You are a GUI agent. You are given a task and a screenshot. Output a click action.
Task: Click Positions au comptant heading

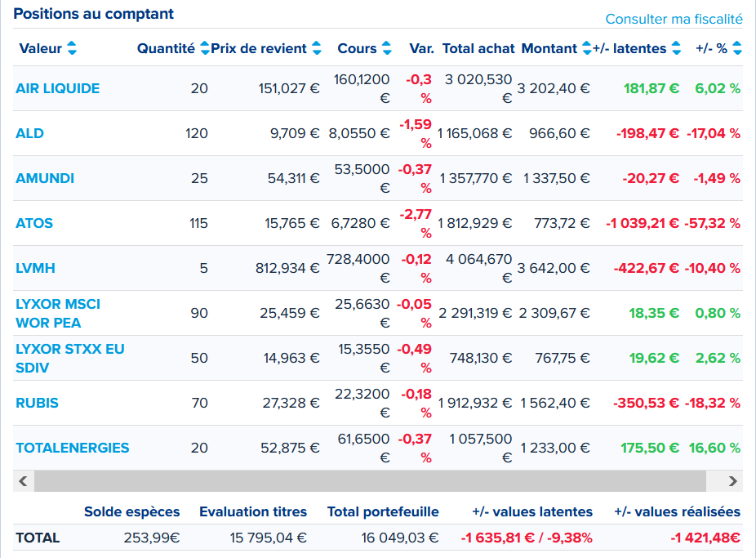pyautogui.click(x=94, y=14)
